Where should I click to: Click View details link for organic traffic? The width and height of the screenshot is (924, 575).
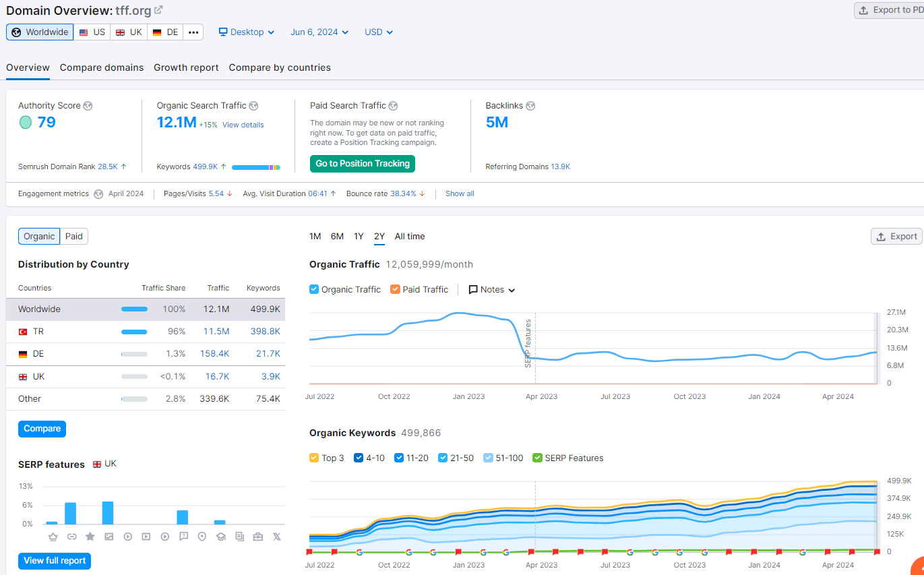243,125
